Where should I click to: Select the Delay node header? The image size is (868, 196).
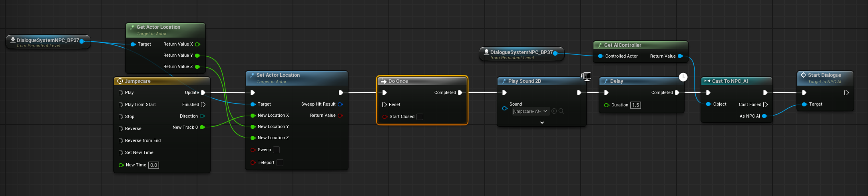(x=641, y=81)
